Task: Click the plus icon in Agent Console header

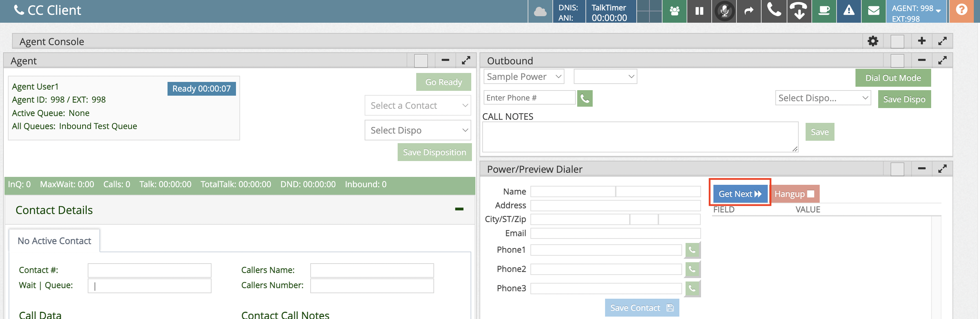Action: click(922, 41)
